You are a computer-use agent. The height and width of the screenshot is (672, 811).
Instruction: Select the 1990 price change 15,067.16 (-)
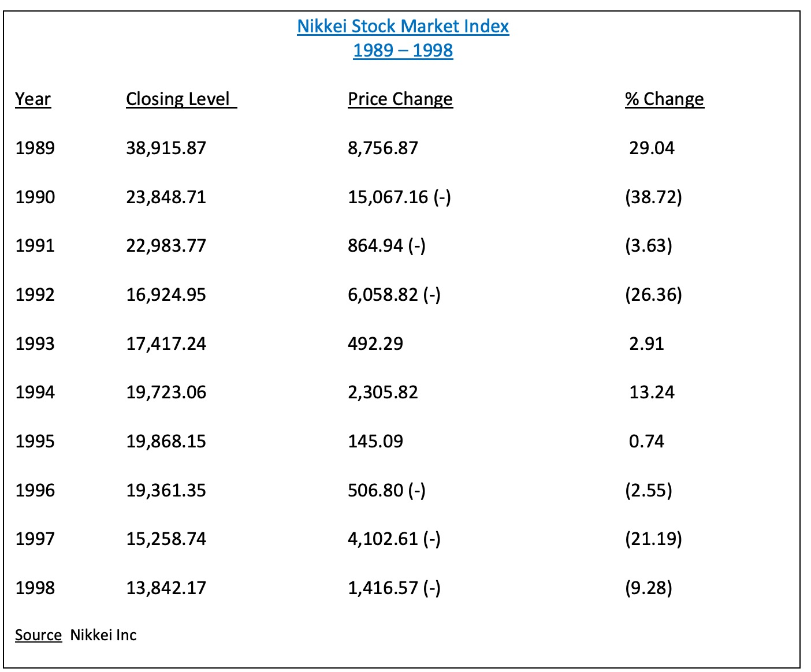click(x=399, y=197)
